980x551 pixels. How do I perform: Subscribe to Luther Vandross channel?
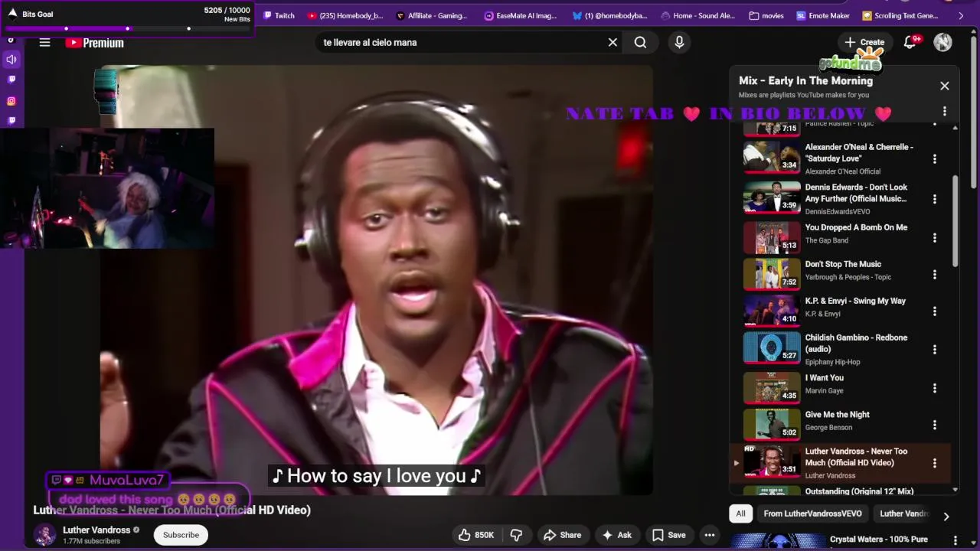coord(181,535)
